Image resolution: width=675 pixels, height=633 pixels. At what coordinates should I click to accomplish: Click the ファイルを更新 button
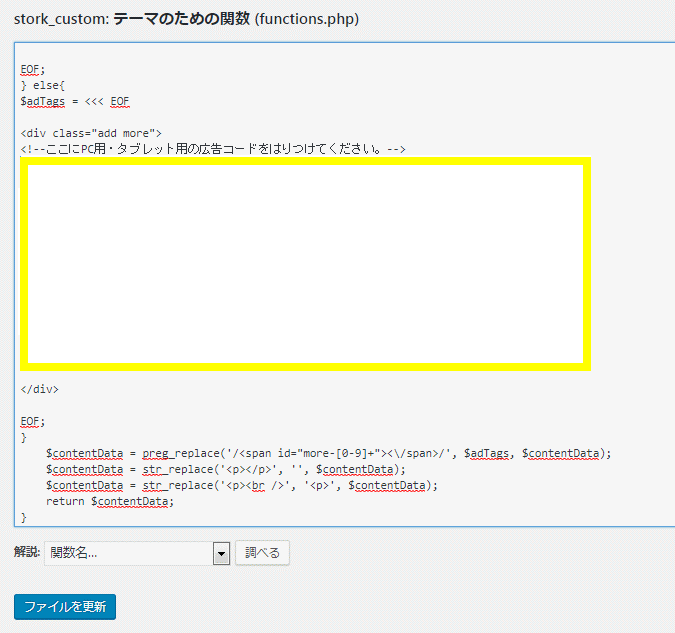(x=65, y=607)
